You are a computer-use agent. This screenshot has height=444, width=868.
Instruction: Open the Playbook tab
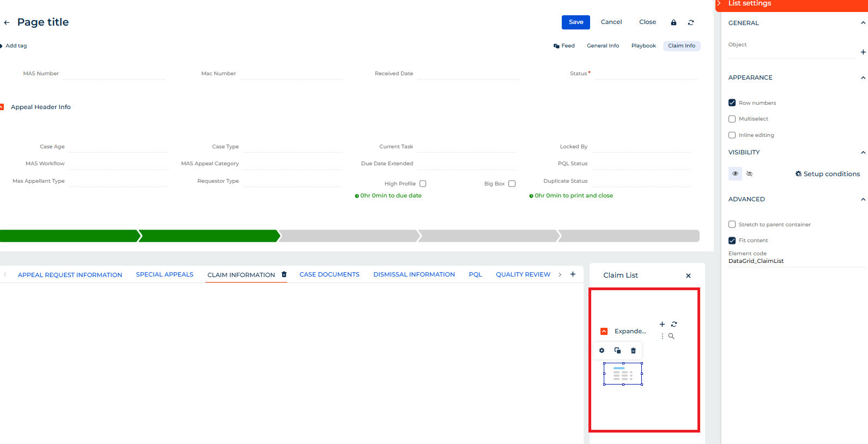click(644, 46)
